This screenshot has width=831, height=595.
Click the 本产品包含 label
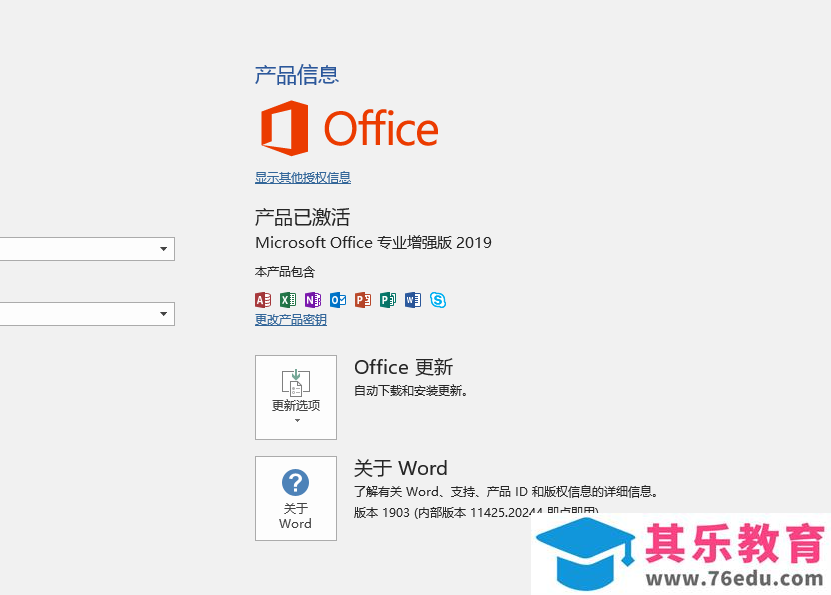285,272
